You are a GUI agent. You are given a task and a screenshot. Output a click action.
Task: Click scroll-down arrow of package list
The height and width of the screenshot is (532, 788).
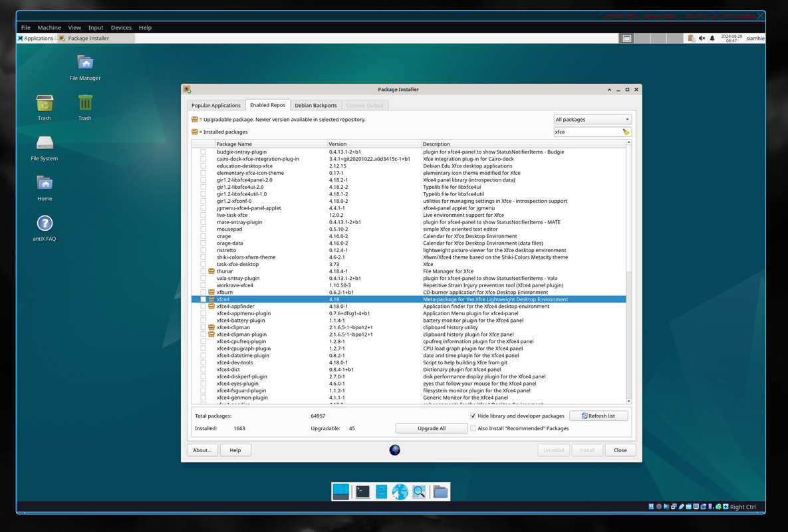[x=628, y=402]
